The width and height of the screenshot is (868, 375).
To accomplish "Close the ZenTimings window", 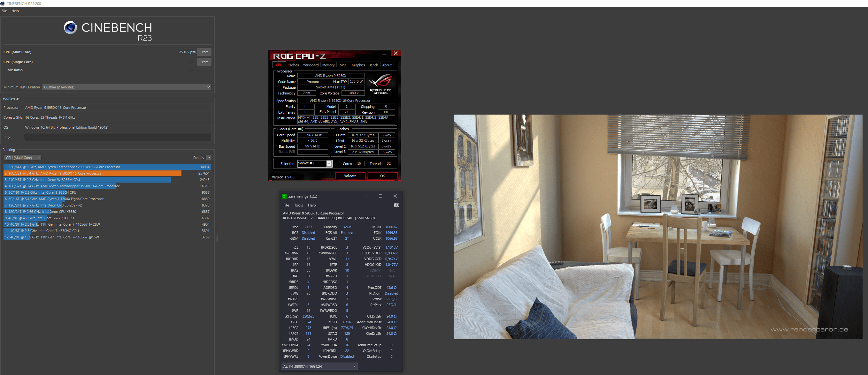I will (x=395, y=196).
